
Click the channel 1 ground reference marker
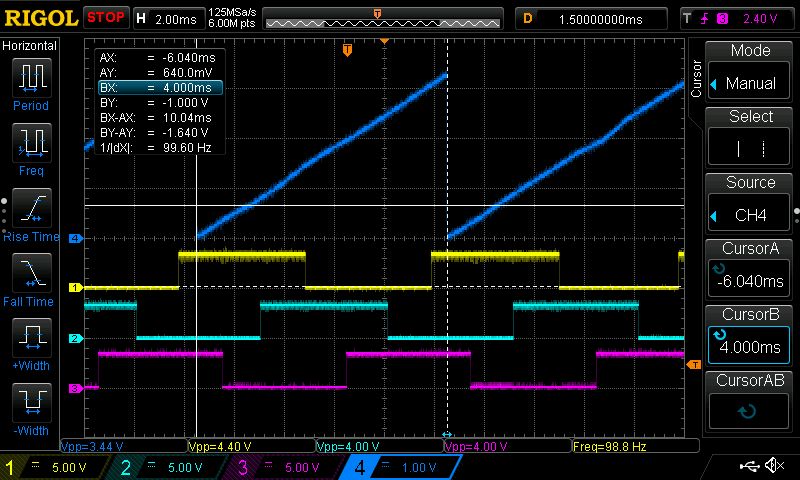(76, 288)
